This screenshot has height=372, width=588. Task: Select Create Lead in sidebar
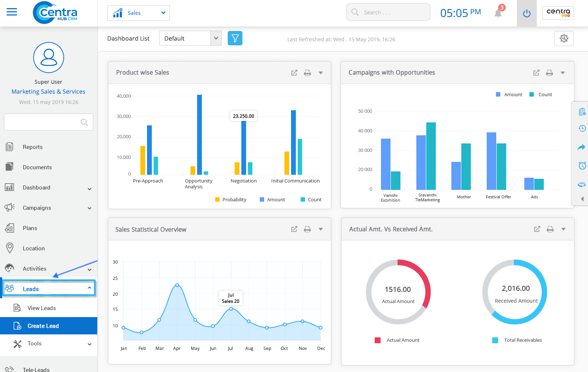(43, 326)
